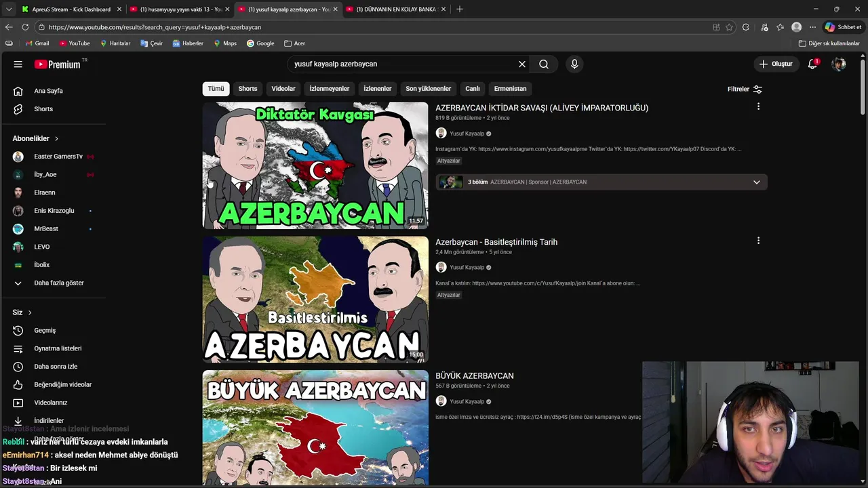This screenshot has width=868, height=488.
Task: Expand the Abonelikler section chevron
Action: [x=56, y=138]
